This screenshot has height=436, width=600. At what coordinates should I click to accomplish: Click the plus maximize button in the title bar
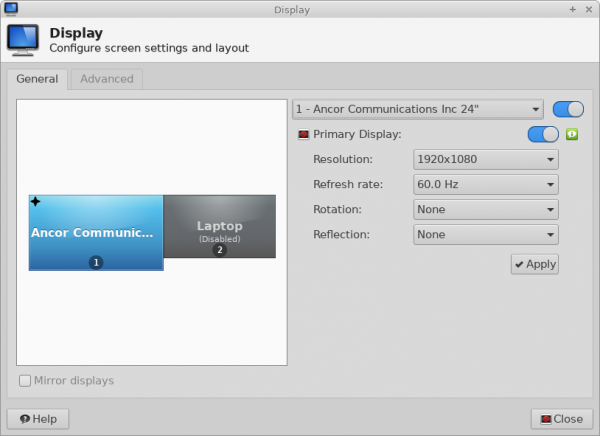click(572, 9)
